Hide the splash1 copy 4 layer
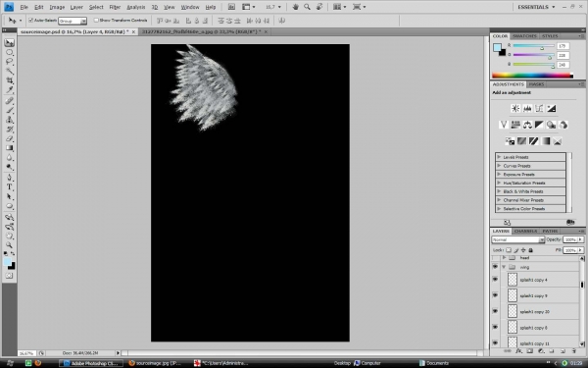This screenshot has width=588, height=368. coord(495,280)
